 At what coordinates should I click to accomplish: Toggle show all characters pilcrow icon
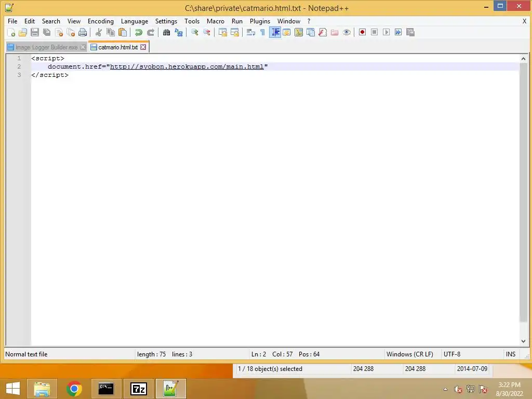(x=262, y=32)
